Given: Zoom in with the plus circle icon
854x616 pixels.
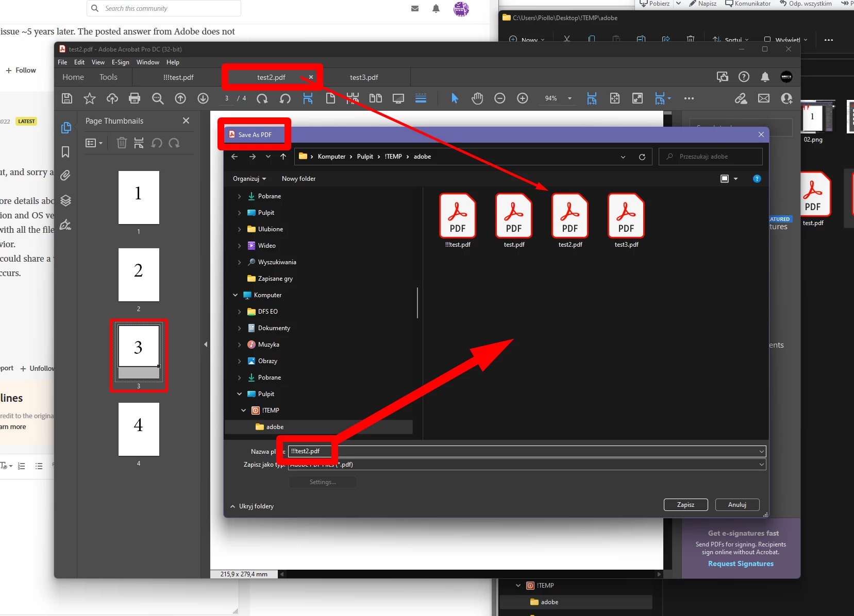Looking at the screenshot, I should point(523,98).
